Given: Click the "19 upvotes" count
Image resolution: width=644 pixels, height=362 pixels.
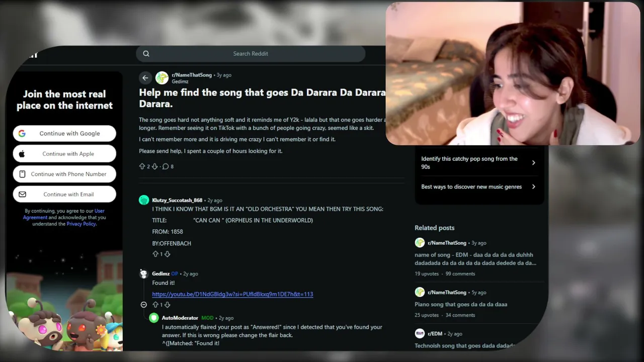Looking at the screenshot, I should 427,274.
